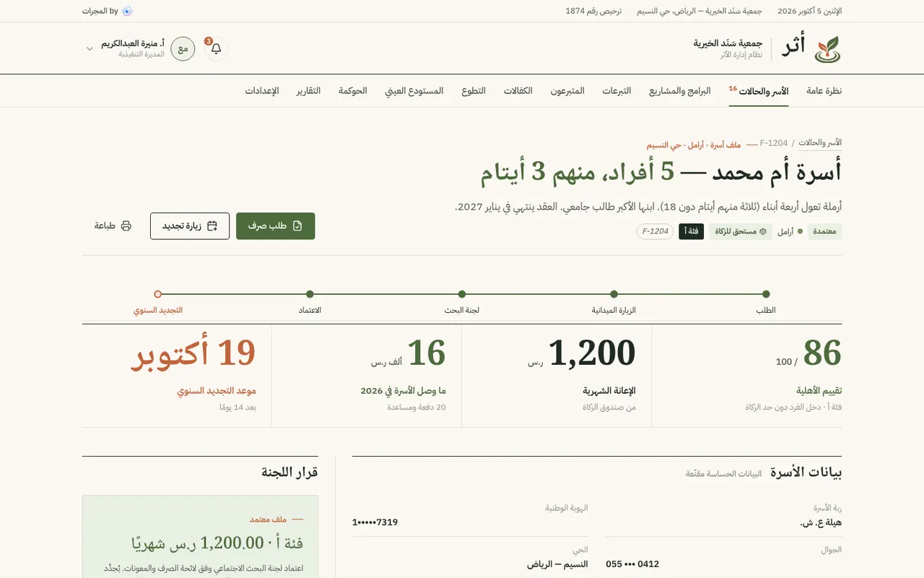Open the التقارير tab
924x578 pixels.
pos(308,91)
